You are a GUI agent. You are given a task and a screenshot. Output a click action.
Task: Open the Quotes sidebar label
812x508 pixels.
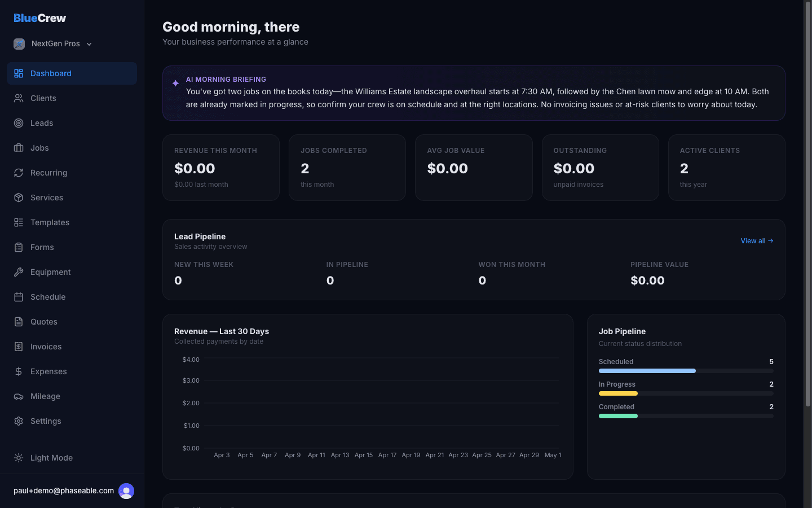click(44, 322)
